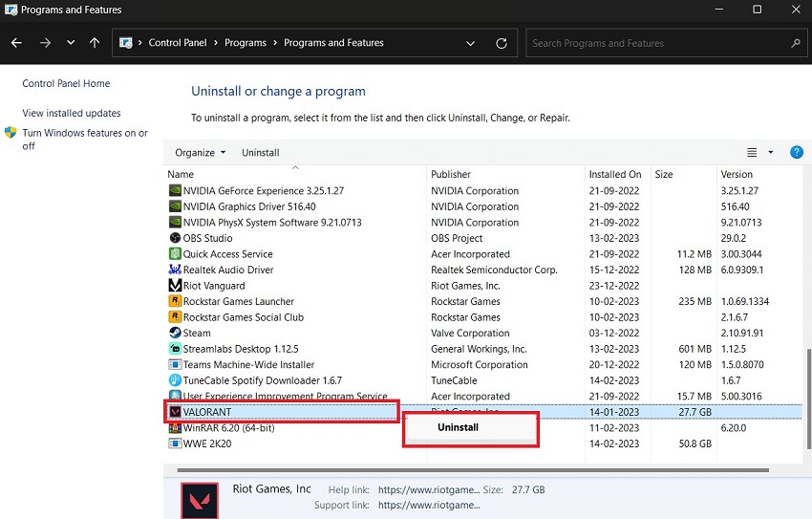
Task: Expand the view options dropdown arrow
Action: [771, 152]
